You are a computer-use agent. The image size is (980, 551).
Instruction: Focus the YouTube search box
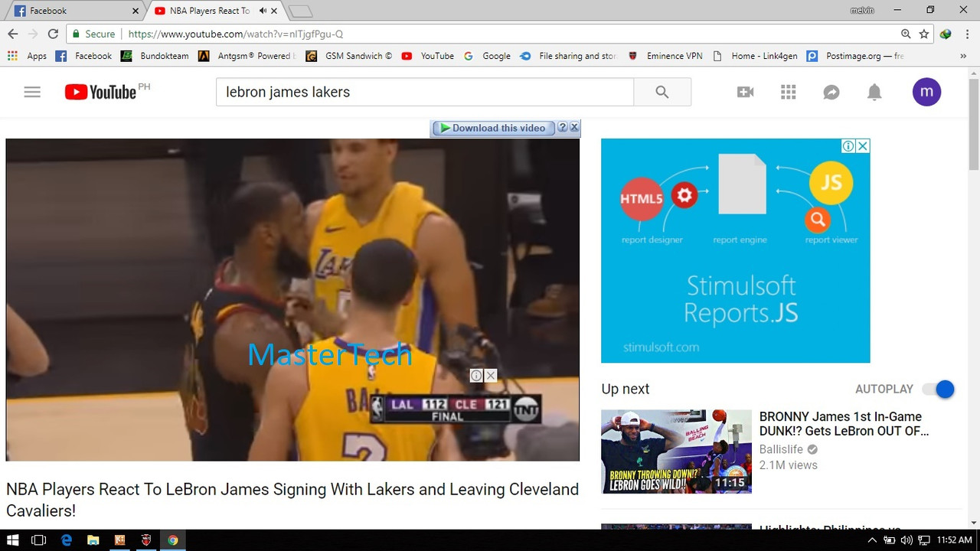425,92
